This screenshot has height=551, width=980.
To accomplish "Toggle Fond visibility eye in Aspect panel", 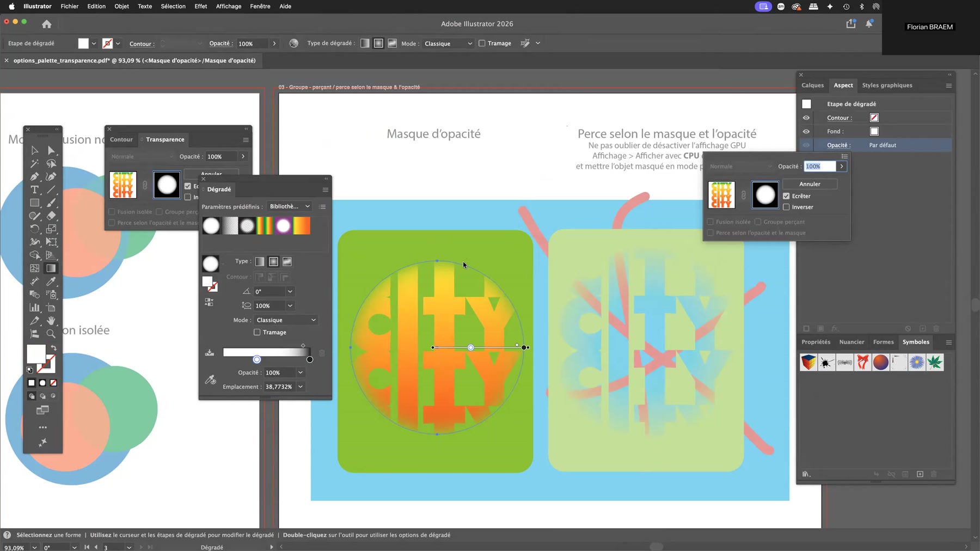I will [806, 131].
